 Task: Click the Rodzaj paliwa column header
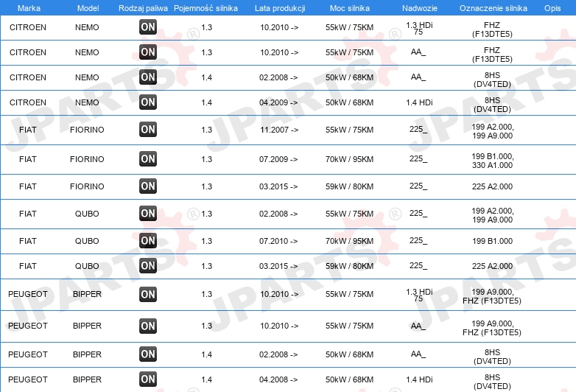pos(143,8)
